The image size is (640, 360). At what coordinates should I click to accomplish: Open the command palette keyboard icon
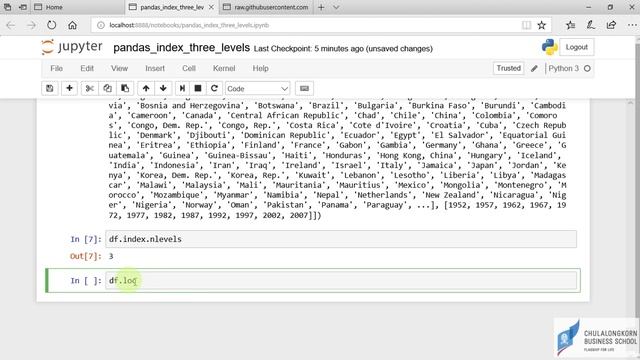pyautogui.click(x=304, y=89)
